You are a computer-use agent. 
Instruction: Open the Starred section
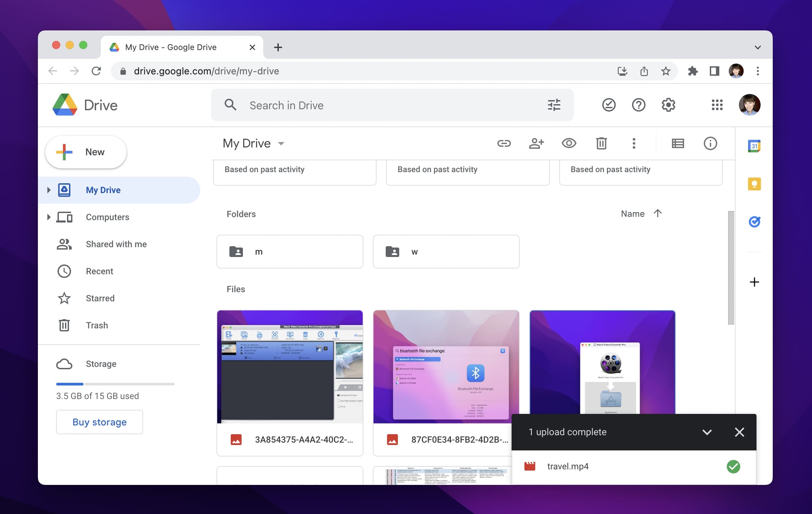99,298
